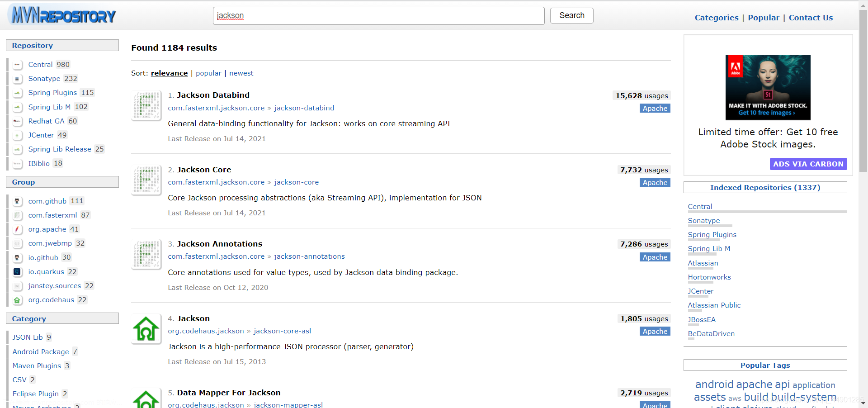Click the Jackson Databind artifact thumbnail
This screenshot has width=868, height=408.
(146, 106)
